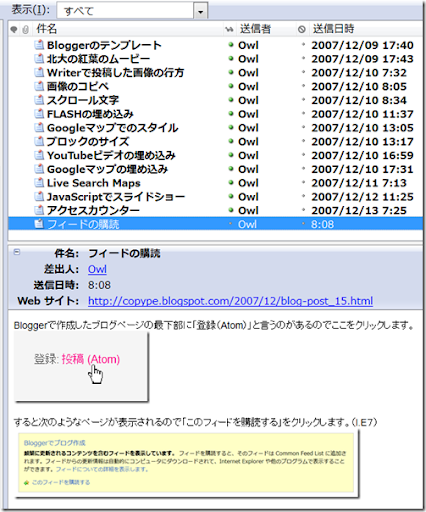
Task: Select the Bloggerのテンプレート message
Action: click(215, 45)
